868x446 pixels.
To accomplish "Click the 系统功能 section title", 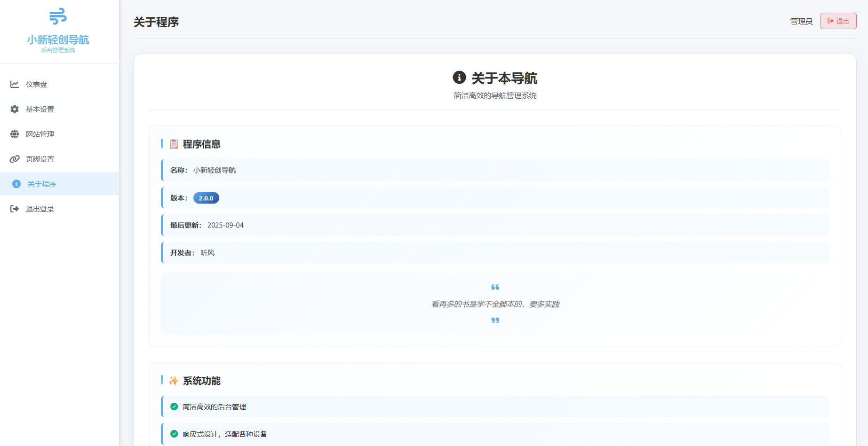I will (x=202, y=381).
